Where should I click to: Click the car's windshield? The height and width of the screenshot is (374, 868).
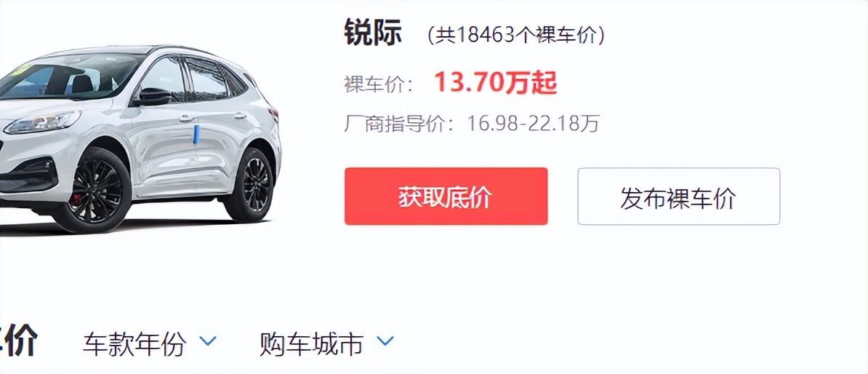tap(69, 76)
